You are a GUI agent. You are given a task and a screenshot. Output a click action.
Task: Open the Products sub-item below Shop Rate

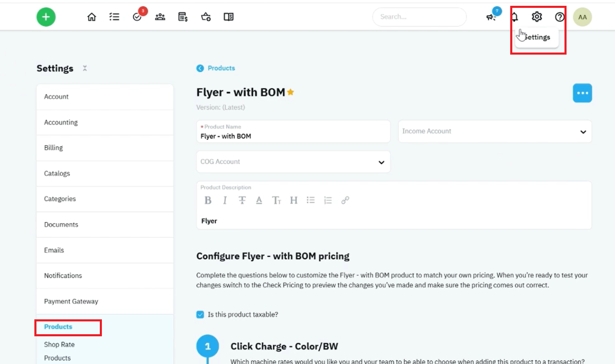pyautogui.click(x=57, y=358)
